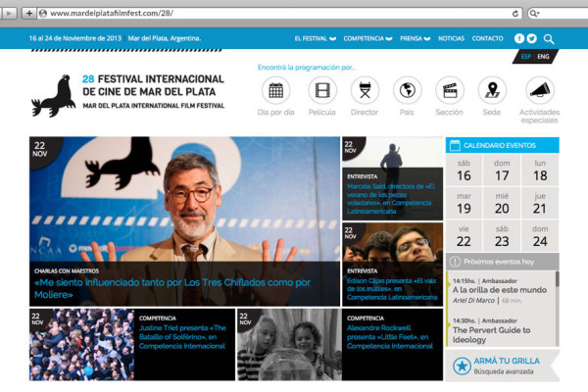Click the sea lion festival logo
The width and height of the screenshot is (588, 392).
(53, 96)
